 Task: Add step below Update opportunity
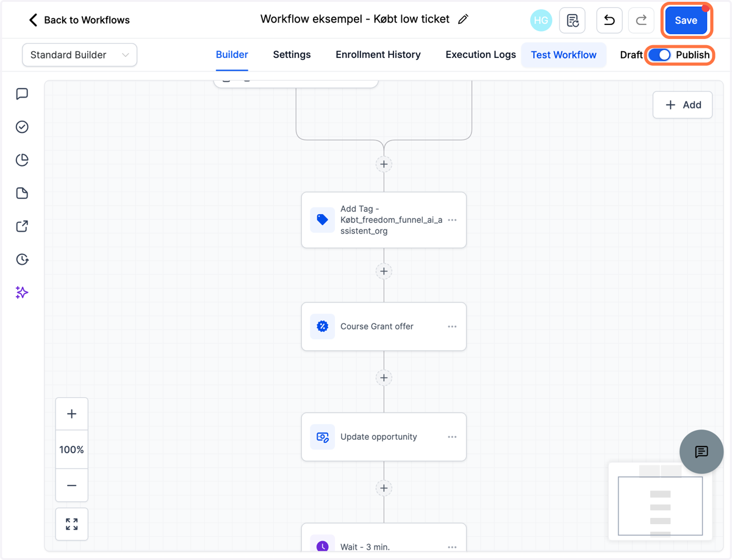384,488
